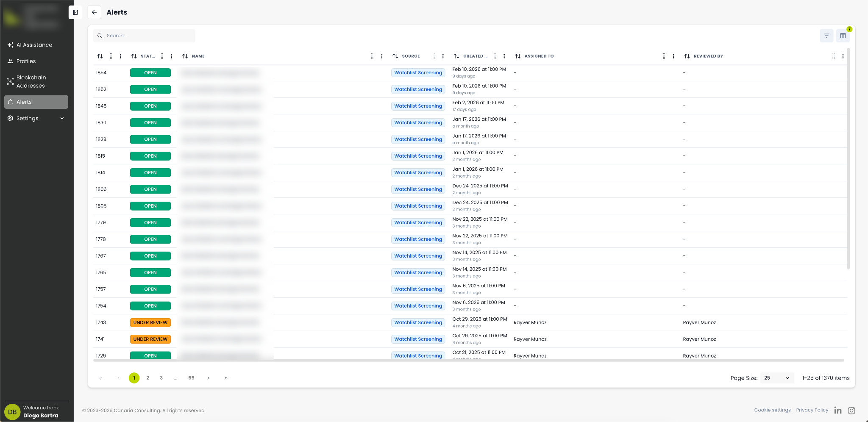Expand the Settings menu chevron
868x422 pixels.
[x=62, y=118]
